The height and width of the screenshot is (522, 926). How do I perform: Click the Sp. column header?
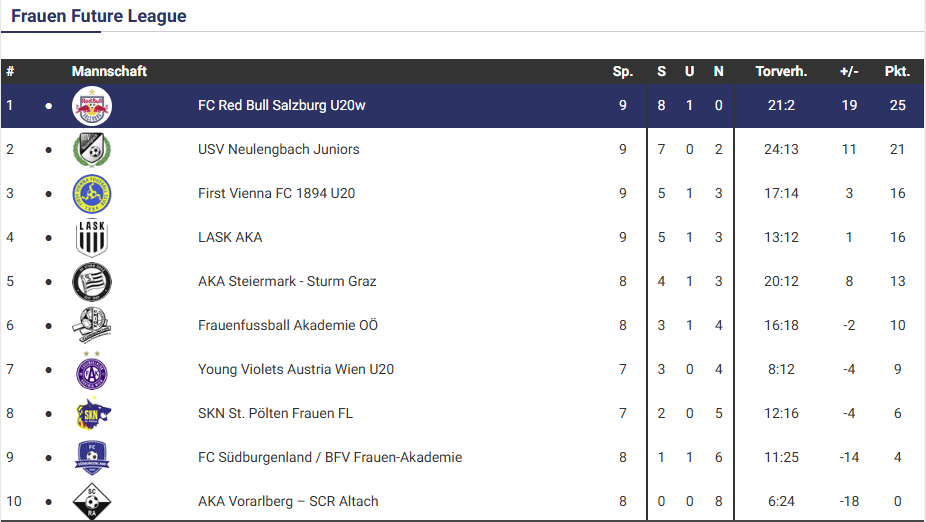623,72
